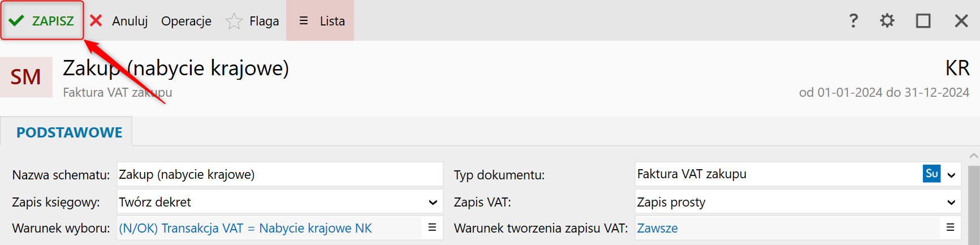Click the Transakcja VAT Nabycie krajowe link
This screenshot has width=980, height=245.
[245, 229]
